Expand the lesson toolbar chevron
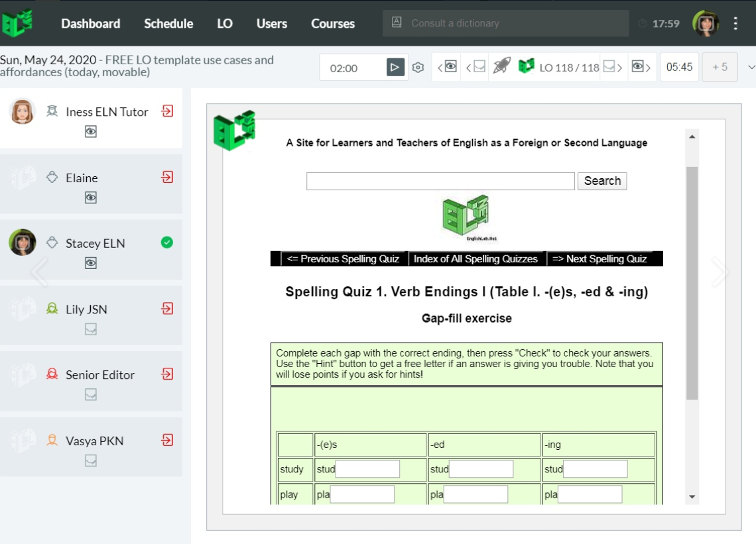 tap(751, 67)
